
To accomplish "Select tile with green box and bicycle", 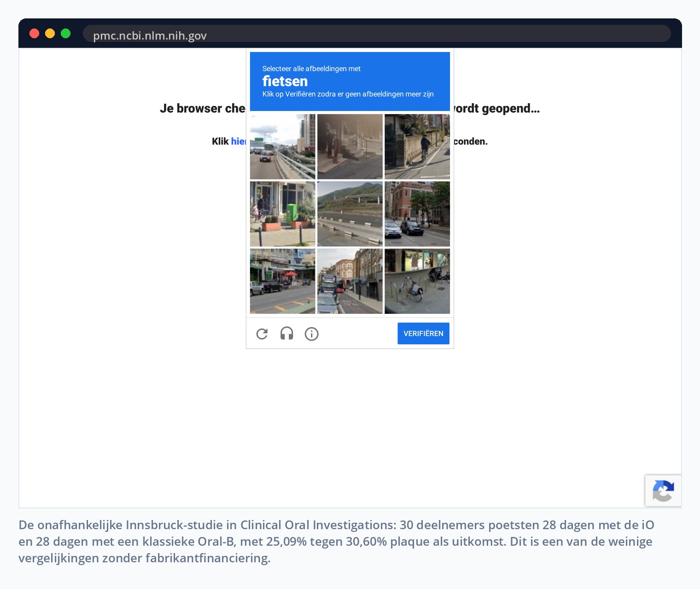I will (283, 214).
